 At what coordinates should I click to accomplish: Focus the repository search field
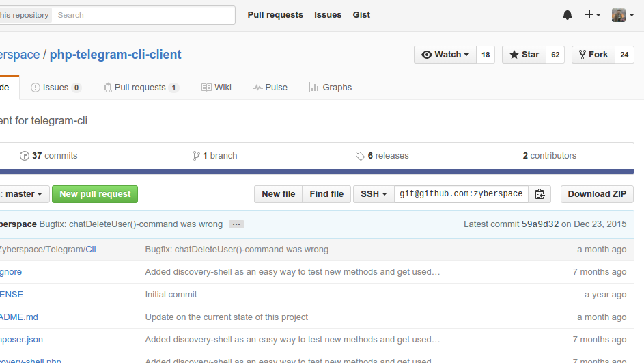pyautogui.click(x=143, y=15)
